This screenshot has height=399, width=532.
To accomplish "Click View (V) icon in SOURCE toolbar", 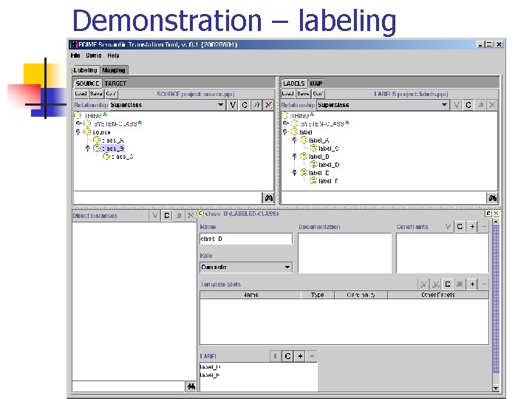I will click(233, 105).
